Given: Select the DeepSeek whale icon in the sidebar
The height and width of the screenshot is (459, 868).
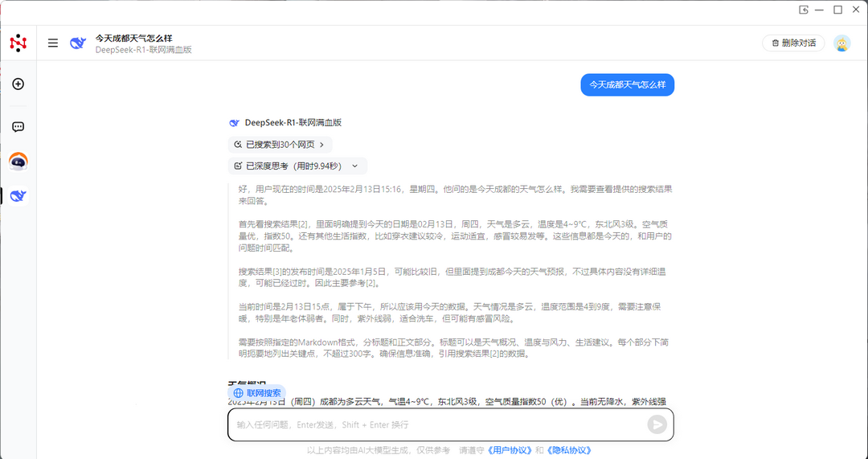Looking at the screenshot, I should pos(18,196).
